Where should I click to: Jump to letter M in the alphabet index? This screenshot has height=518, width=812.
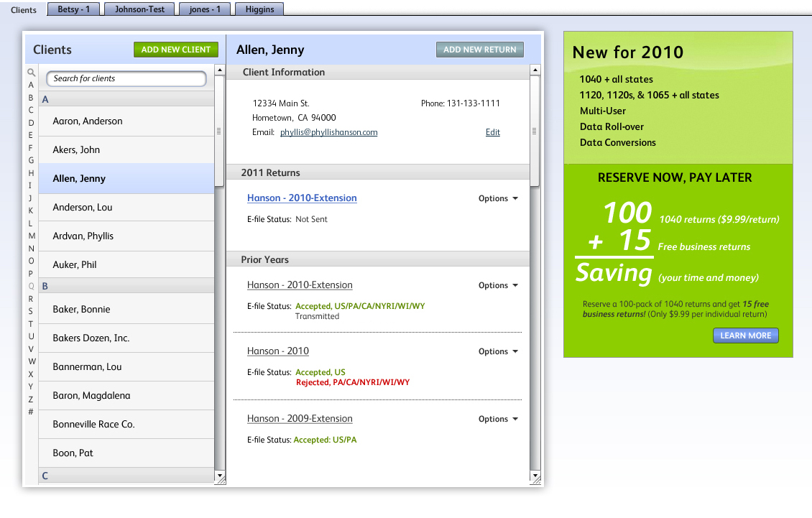pyautogui.click(x=31, y=236)
